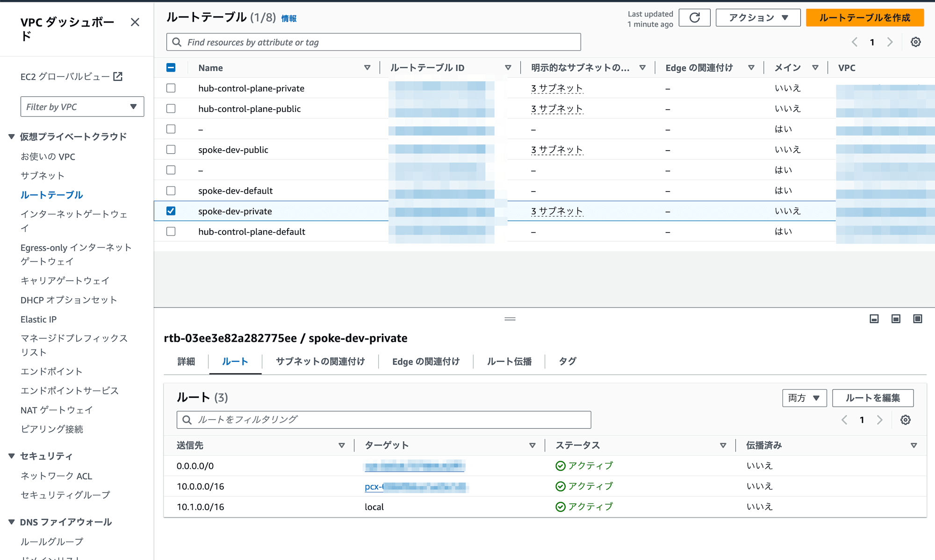Switch to Edge の関連付け tab
935x560 pixels.
[426, 361]
